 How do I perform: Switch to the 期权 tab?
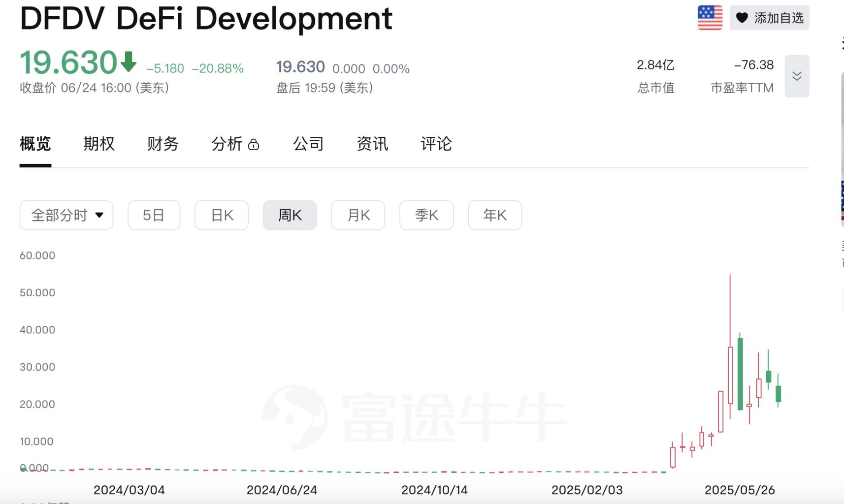click(x=98, y=144)
